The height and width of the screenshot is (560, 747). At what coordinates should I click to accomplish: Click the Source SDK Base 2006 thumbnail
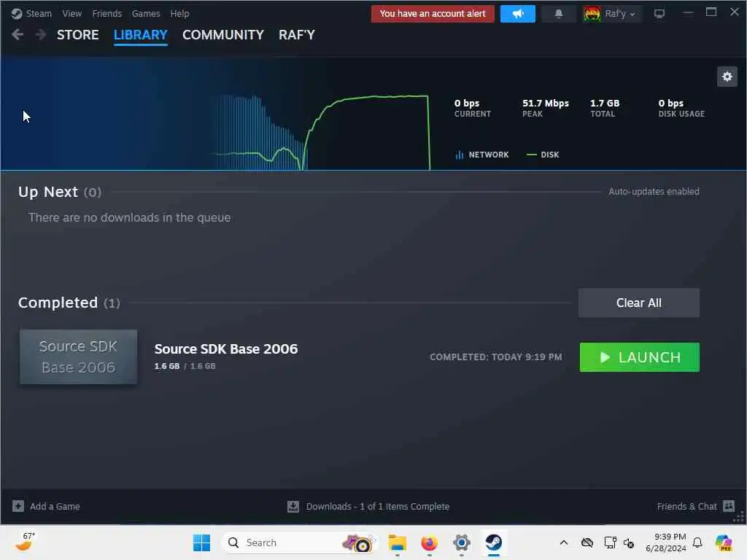(x=78, y=357)
